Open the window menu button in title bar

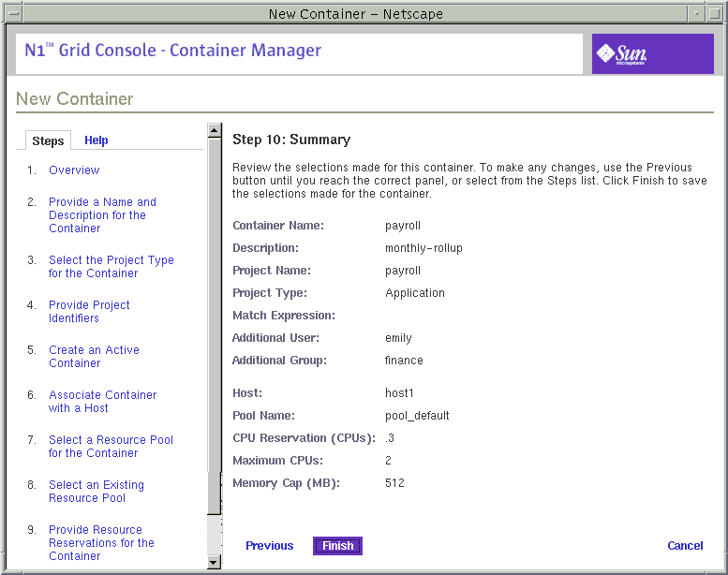pos(14,14)
